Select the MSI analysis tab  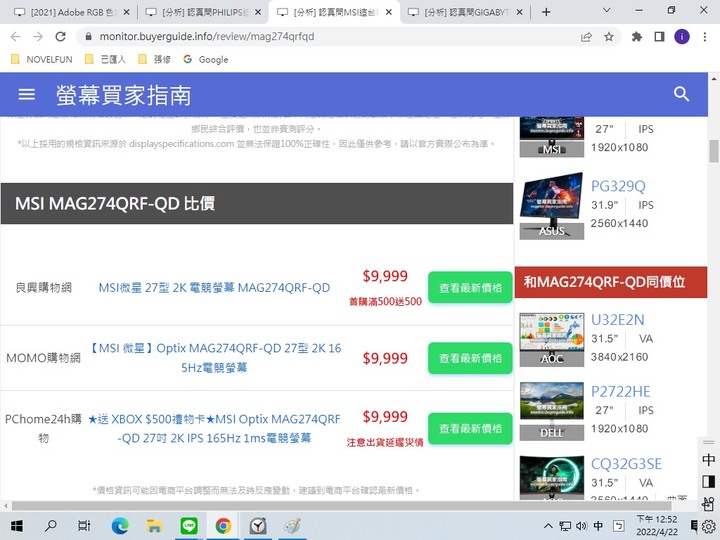pos(334,12)
